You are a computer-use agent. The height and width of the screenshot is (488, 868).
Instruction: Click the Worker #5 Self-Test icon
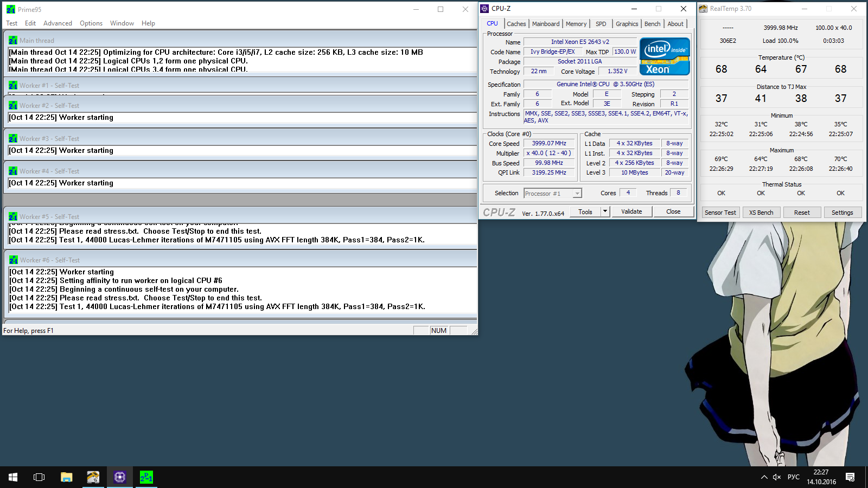[13, 216]
